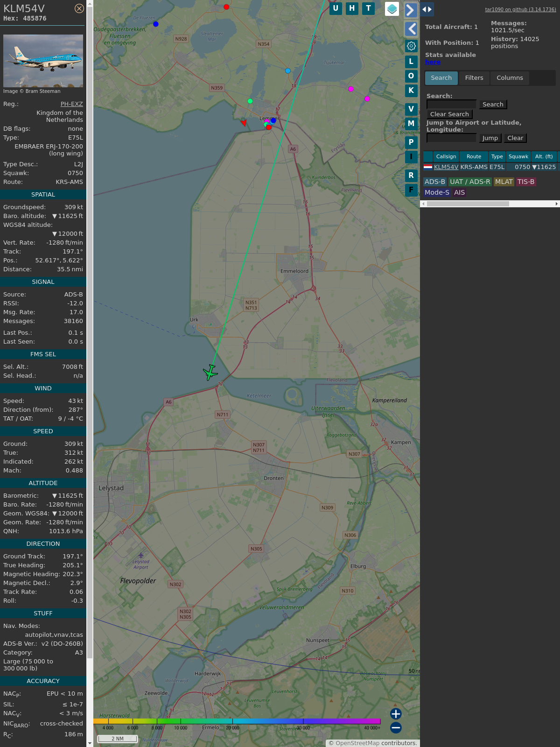This screenshot has width=560, height=747.
Task: Open the map settings gear
Action: pos(411,46)
